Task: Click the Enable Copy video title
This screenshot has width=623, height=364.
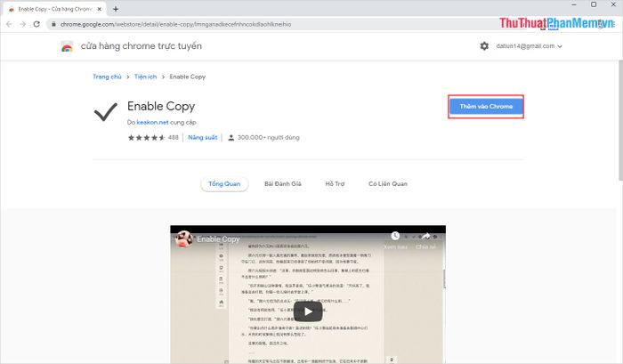Action: point(218,239)
